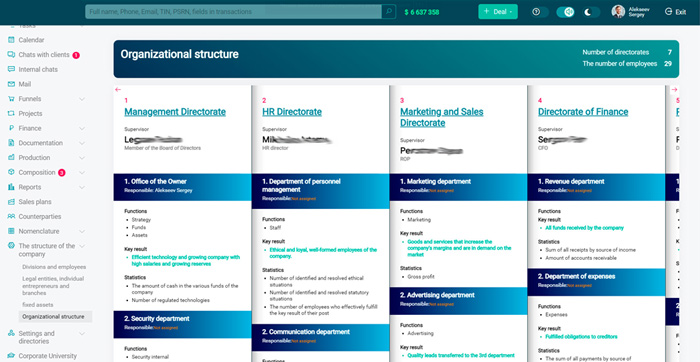Screen dimensions: 700x362
Task: Expand the Funnels menu chevron
Action: click(x=82, y=99)
